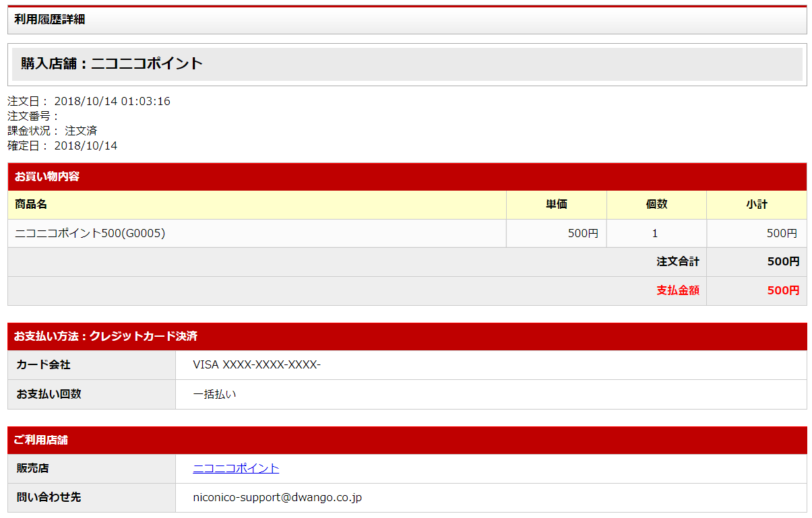
Task: Click the 小計 column header
Action: pos(757,205)
